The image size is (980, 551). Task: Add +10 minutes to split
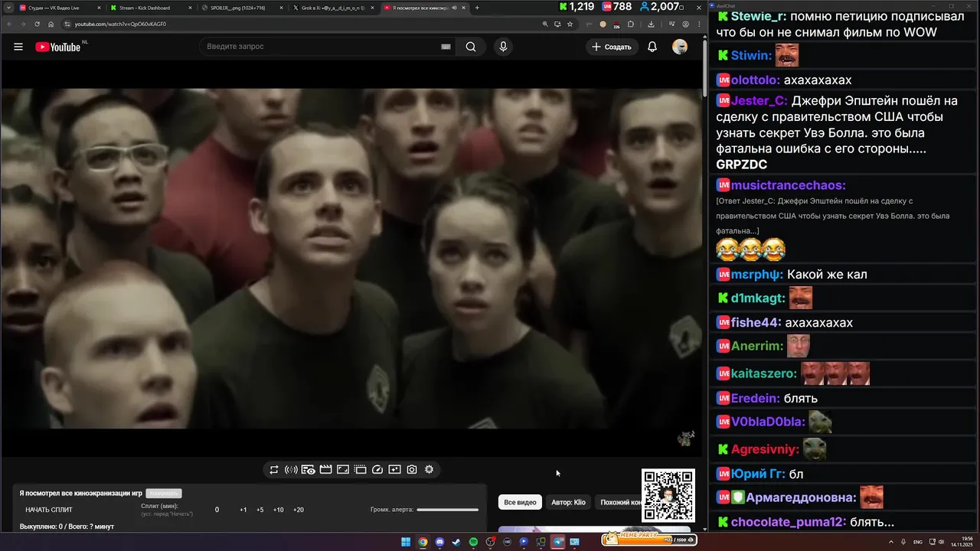[278, 510]
